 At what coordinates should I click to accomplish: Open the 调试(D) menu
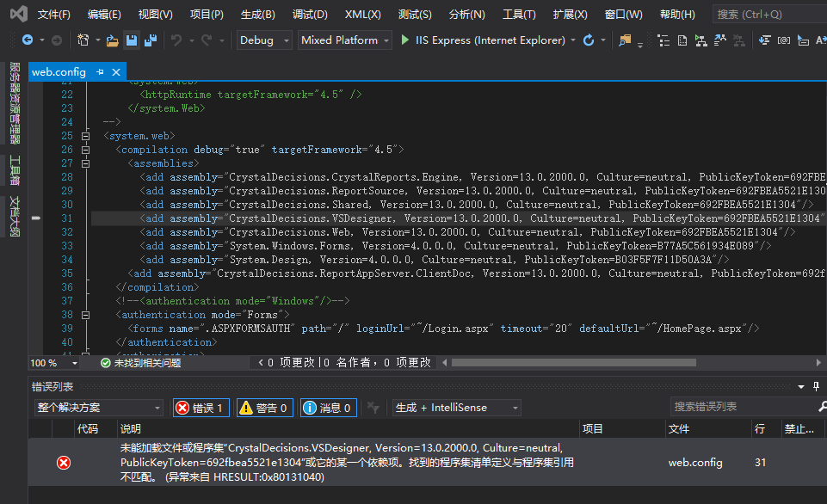[x=310, y=15]
